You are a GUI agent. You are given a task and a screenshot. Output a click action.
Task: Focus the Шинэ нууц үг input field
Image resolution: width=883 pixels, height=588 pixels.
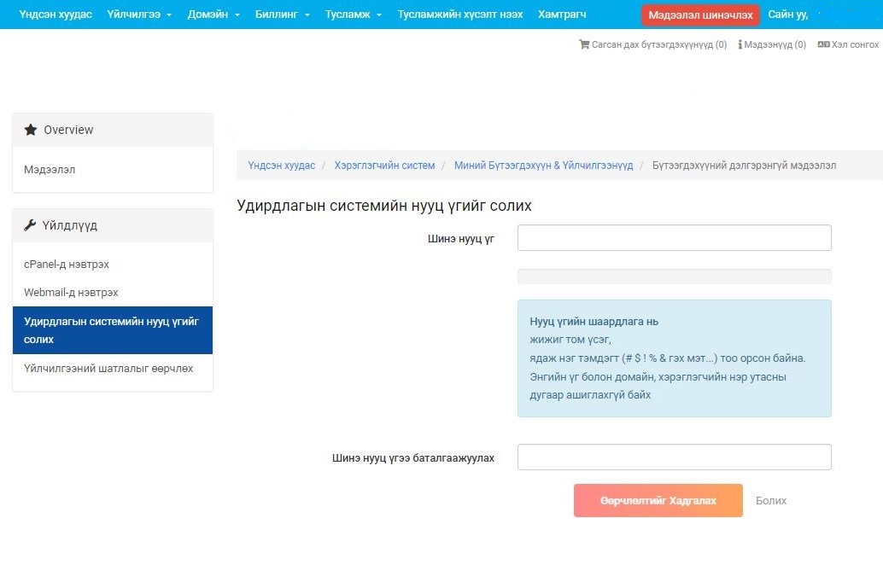pyautogui.click(x=674, y=237)
